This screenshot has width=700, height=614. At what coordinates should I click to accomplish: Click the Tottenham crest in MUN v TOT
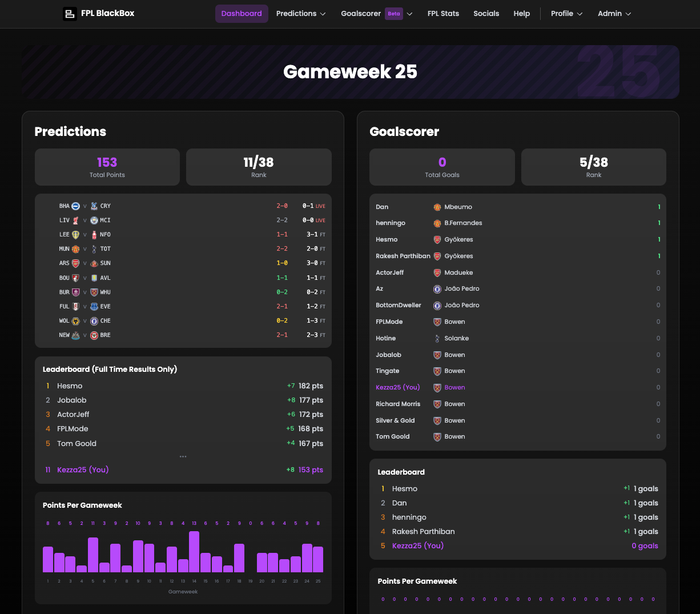click(95, 248)
